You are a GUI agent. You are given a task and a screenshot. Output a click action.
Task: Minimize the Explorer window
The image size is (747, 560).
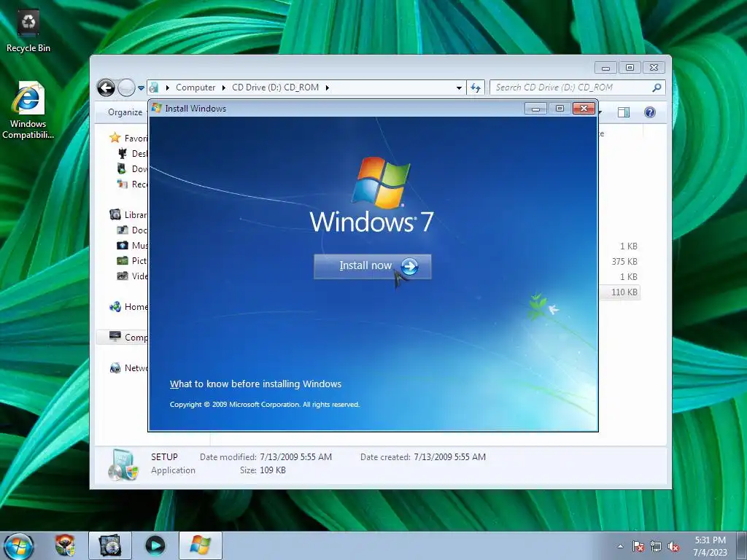pos(605,68)
